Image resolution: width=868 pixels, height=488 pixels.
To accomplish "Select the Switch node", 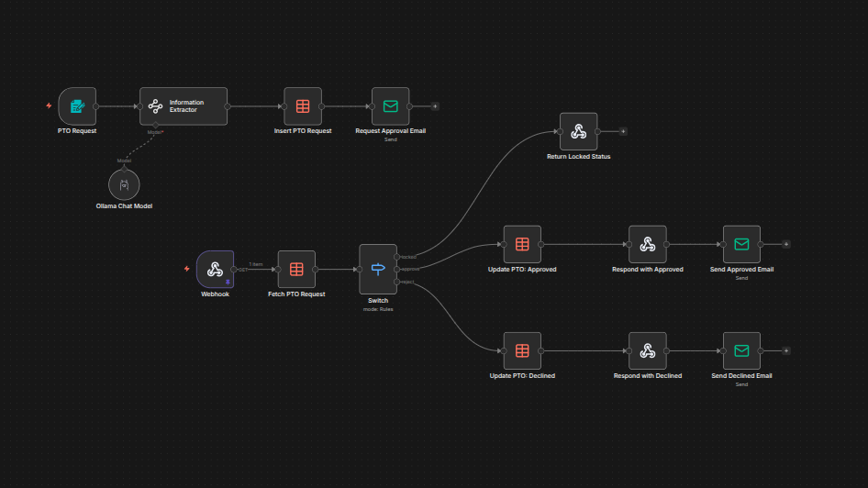I will click(x=378, y=269).
